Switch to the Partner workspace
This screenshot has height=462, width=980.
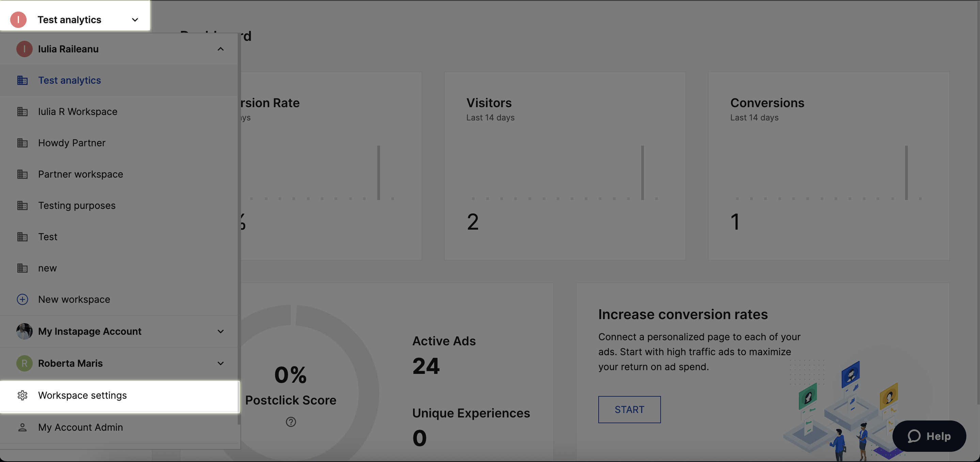click(80, 174)
